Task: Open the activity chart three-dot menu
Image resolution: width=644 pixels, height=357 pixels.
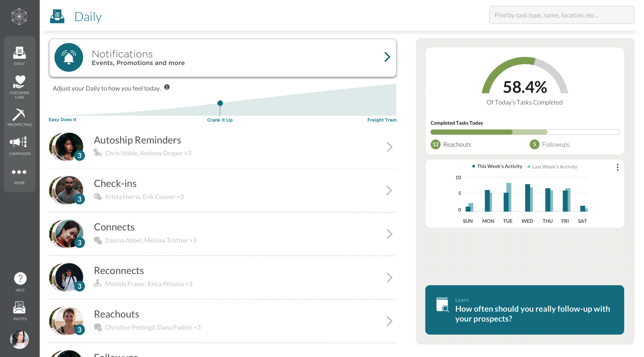Action: click(x=617, y=167)
